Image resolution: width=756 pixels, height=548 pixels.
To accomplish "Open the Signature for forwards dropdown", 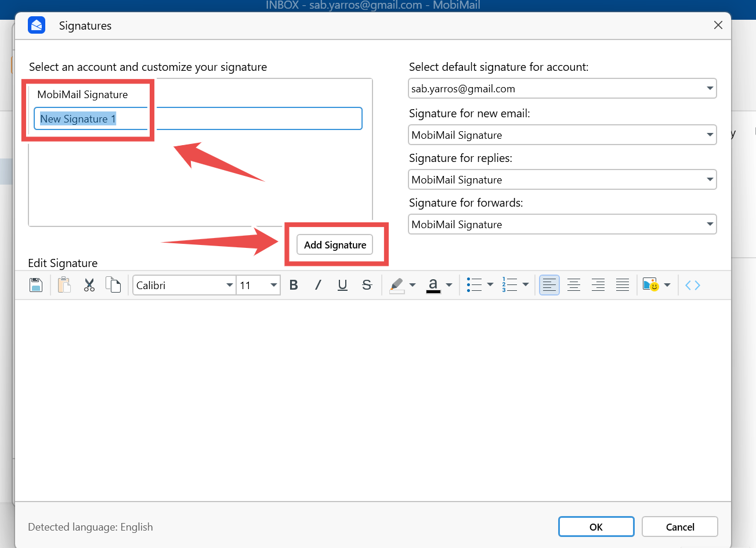I will pos(562,224).
